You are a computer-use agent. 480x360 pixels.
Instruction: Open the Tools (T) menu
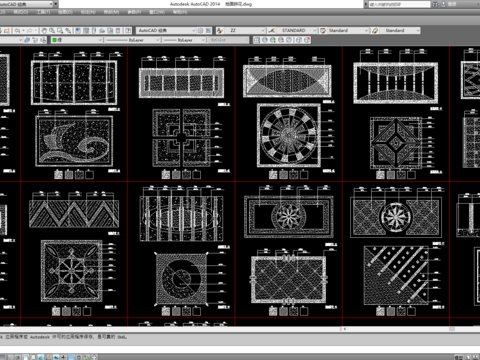click(43, 12)
